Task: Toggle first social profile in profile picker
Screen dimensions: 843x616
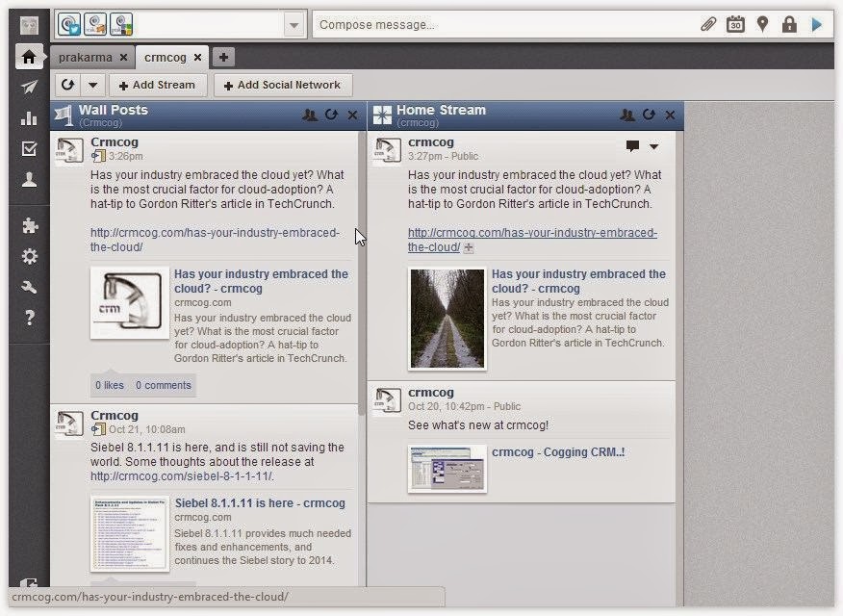Action: click(x=69, y=24)
